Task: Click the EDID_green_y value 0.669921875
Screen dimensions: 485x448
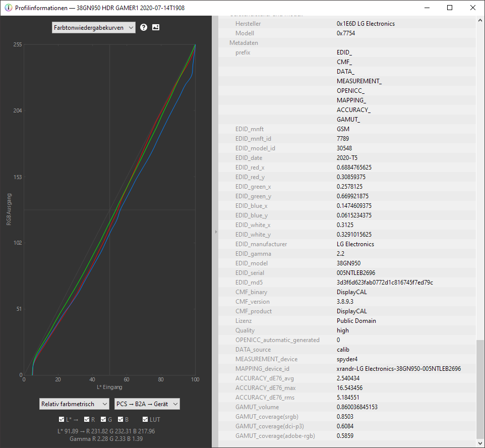Action: [352, 196]
